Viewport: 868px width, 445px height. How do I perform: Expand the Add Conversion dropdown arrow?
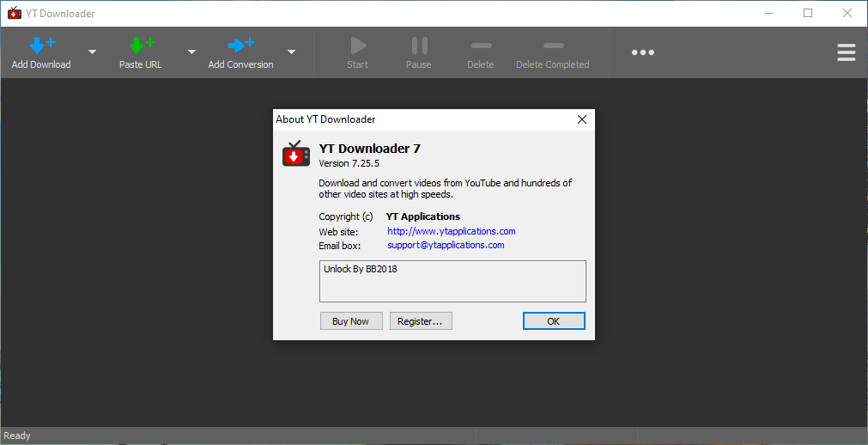291,52
